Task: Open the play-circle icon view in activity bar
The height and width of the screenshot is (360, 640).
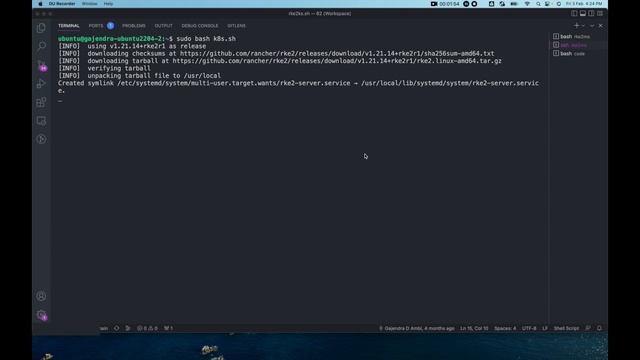Action: tap(41, 139)
